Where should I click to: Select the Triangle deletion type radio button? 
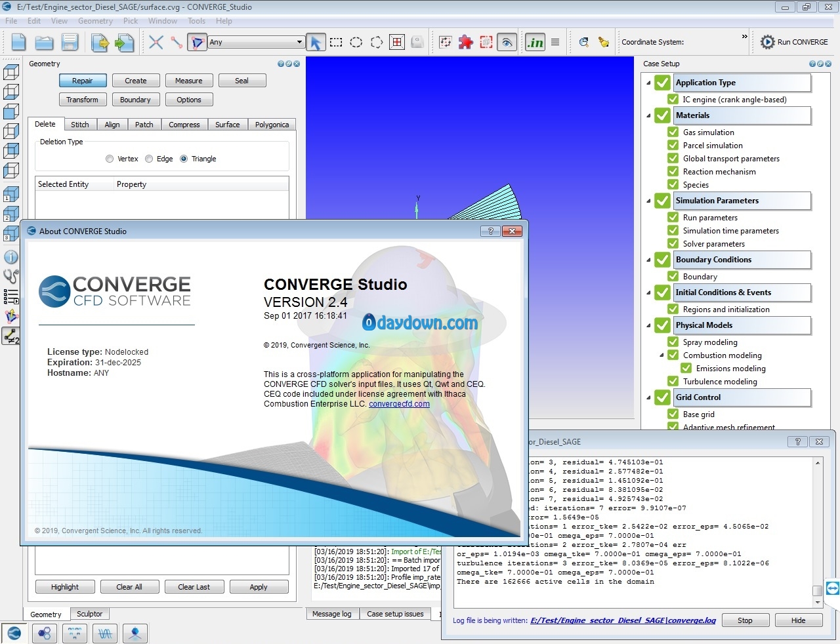click(x=184, y=159)
